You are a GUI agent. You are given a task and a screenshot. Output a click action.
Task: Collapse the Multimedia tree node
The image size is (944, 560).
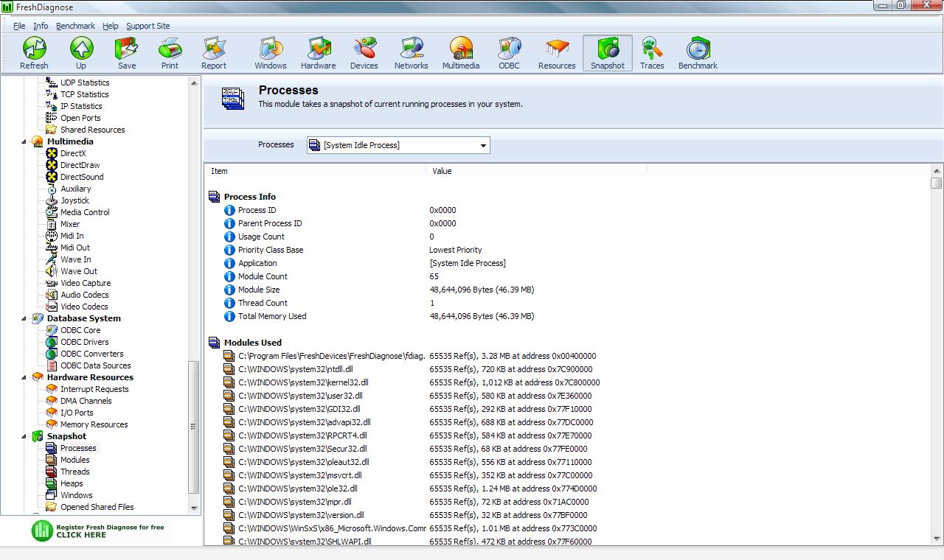(x=24, y=141)
